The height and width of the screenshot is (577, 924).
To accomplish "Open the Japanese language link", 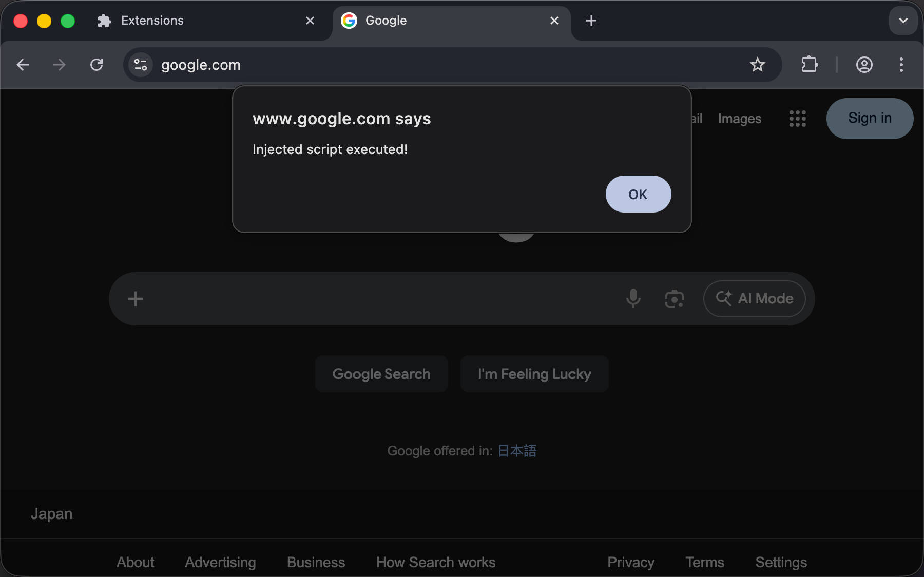I will pyautogui.click(x=517, y=451).
